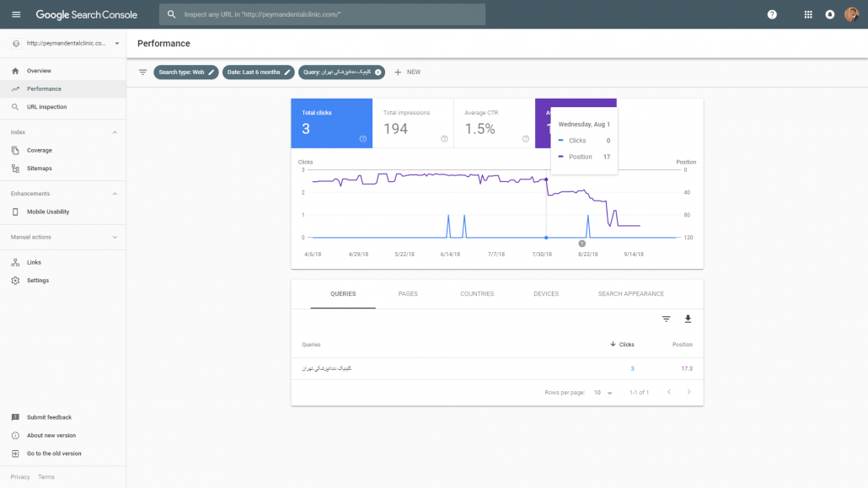Click the table filter rows icon
The image size is (868, 488).
coord(666,319)
